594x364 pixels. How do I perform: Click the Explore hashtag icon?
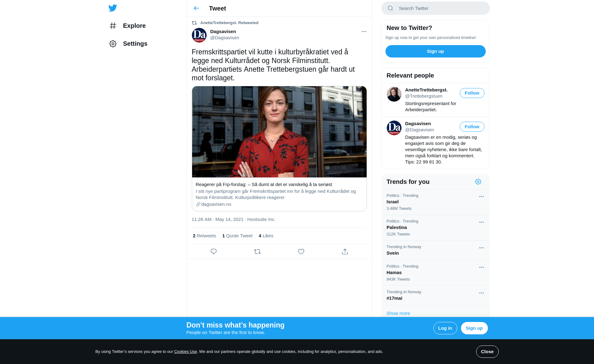113,26
